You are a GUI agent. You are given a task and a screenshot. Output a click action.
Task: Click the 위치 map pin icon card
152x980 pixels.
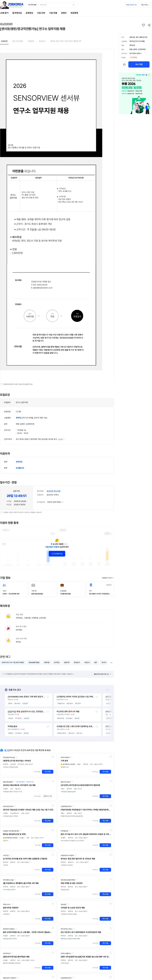click(x=100, y=589)
